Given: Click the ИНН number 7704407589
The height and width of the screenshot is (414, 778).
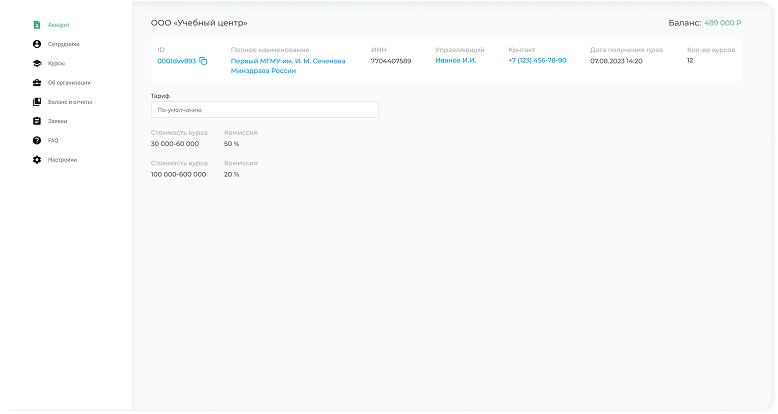Looking at the screenshot, I should [391, 61].
